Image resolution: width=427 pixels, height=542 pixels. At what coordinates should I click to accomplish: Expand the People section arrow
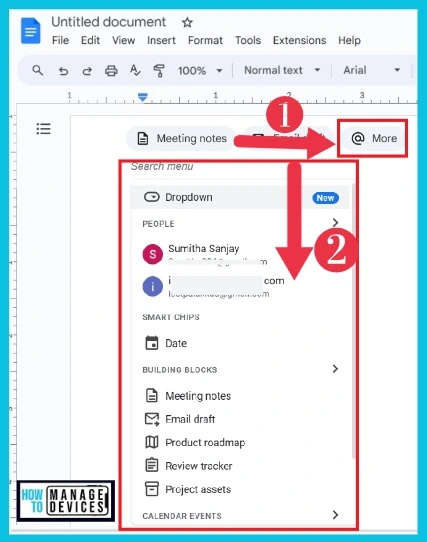(335, 223)
